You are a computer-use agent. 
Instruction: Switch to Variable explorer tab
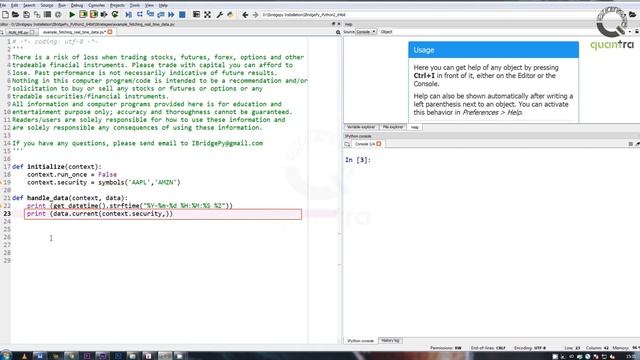(361, 127)
